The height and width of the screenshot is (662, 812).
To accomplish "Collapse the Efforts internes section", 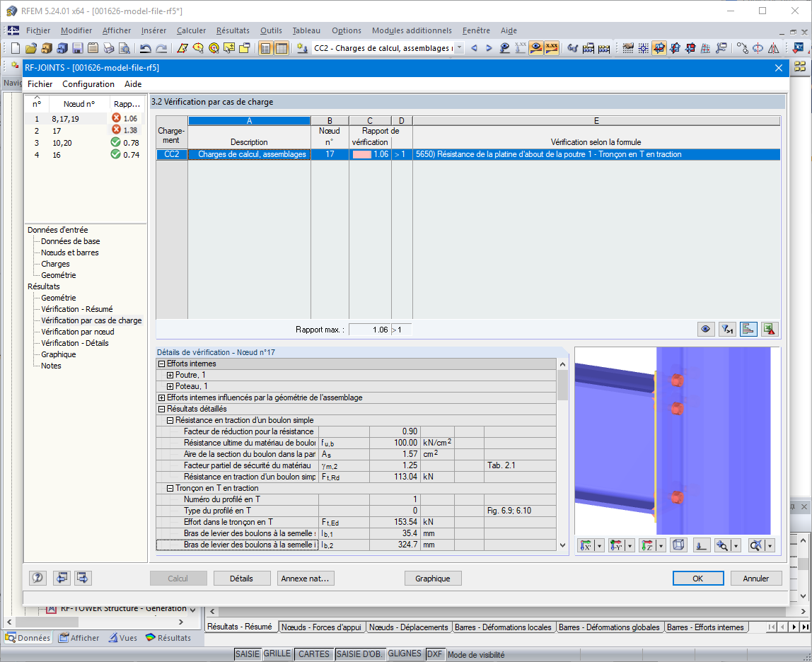I will (161, 364).
